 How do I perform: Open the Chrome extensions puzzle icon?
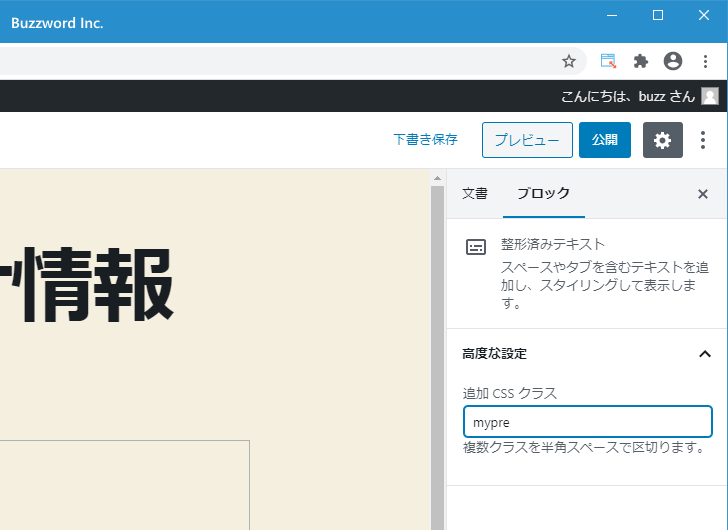click(641, 61)
